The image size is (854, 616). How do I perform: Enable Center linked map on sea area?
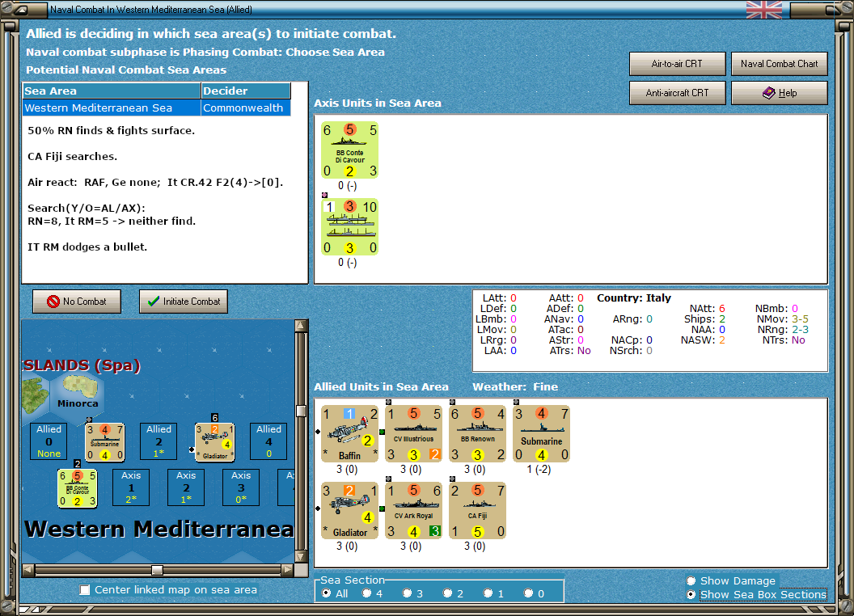(x=85, y=590)
